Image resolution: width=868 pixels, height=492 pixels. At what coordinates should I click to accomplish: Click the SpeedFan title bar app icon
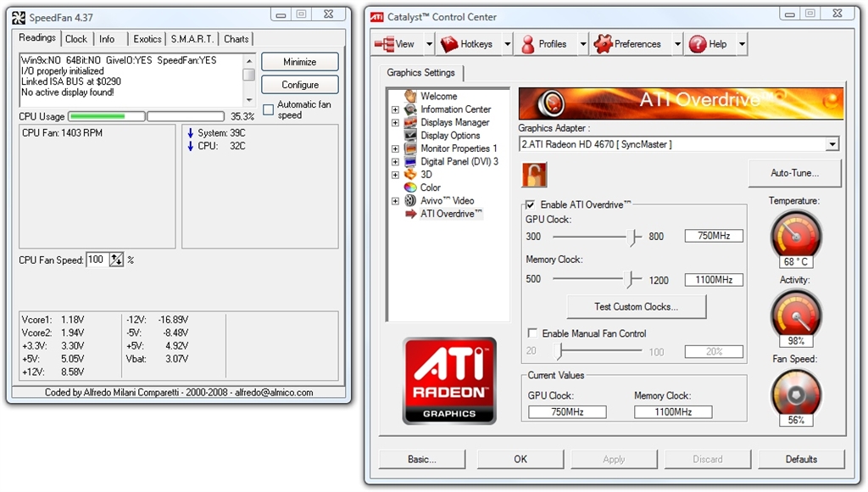(x=19, y=18)
